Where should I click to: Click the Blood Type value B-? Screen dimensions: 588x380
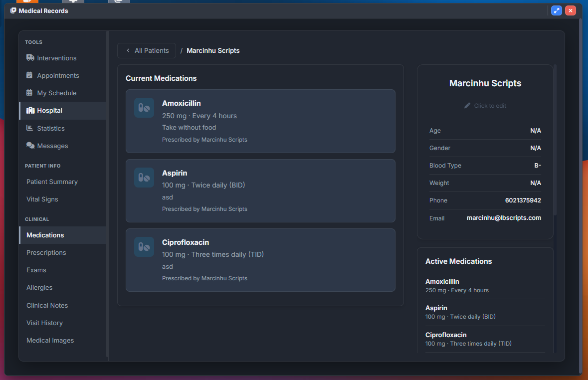[x=537, y=166]
